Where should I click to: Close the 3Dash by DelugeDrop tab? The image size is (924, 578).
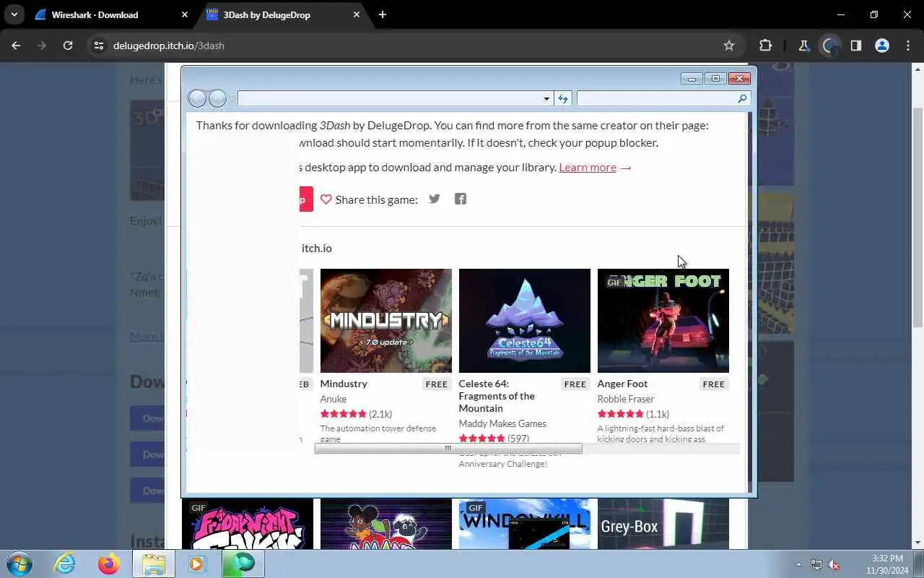(357, 14)
